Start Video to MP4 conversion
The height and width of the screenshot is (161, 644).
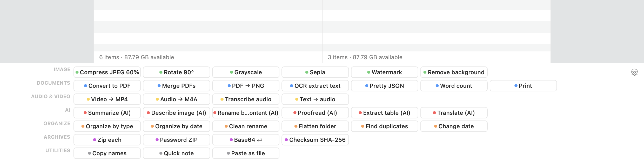tap(107, 99)
